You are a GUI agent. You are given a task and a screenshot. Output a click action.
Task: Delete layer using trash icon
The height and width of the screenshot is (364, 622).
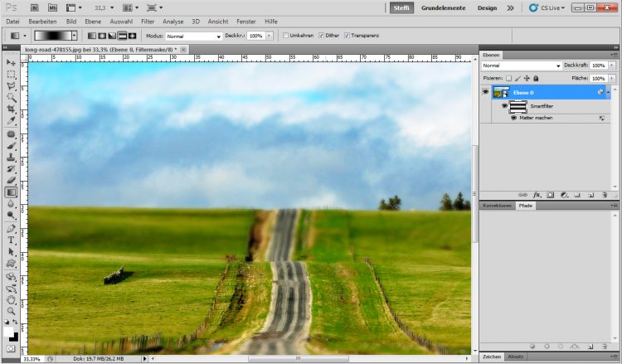click(x=605, y=195)
